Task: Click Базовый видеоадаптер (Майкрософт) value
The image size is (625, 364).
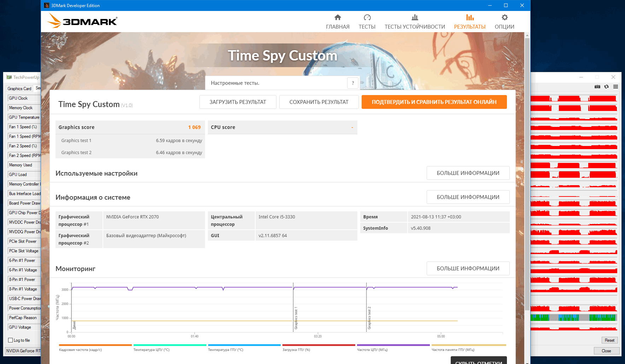Action: point(146,236)
